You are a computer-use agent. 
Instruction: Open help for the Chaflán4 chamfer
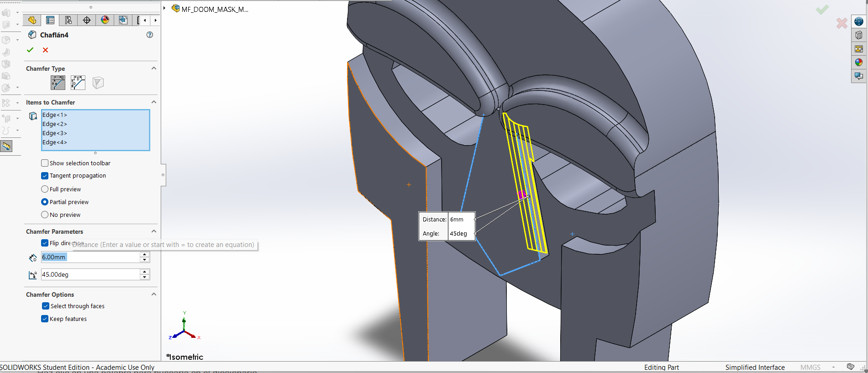click(150, 35)
